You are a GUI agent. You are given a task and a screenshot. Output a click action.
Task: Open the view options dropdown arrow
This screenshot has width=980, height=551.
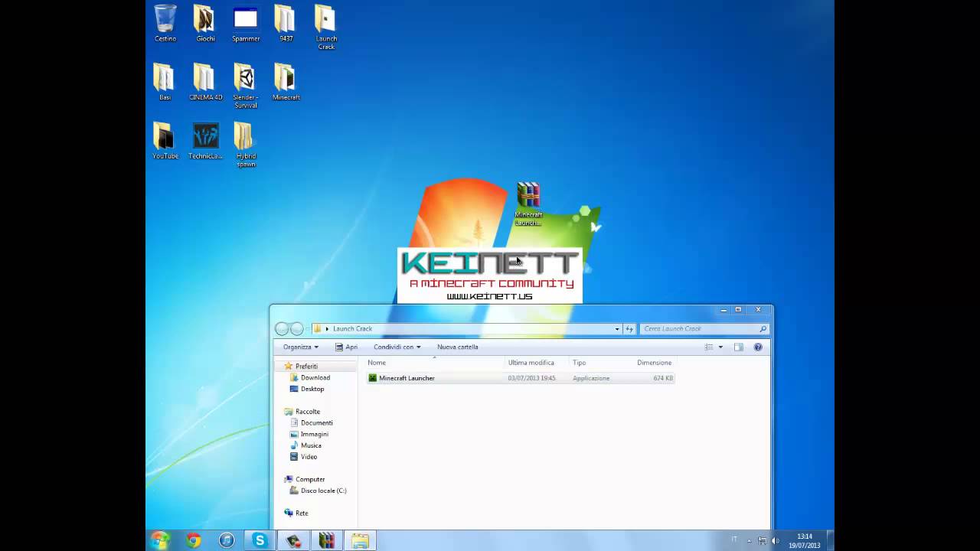click(720, 347)
